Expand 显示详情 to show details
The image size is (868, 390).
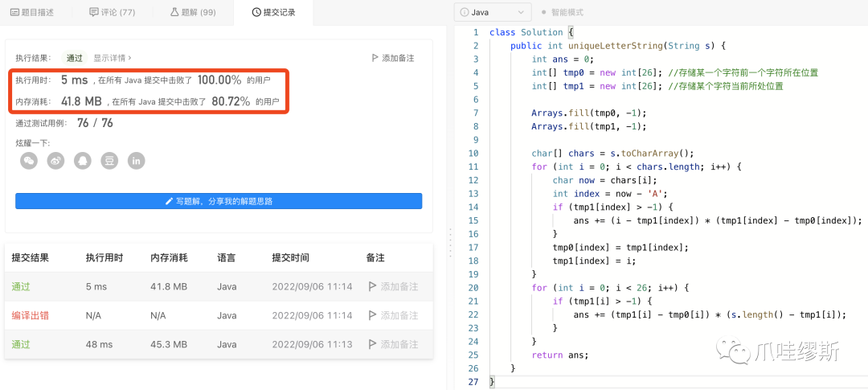click(x=113, y=58)
